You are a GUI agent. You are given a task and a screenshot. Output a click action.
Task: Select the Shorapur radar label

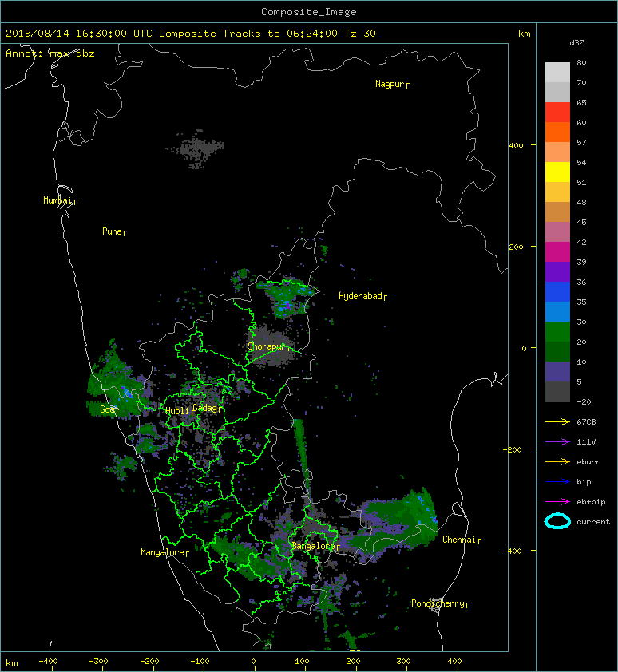267,346
